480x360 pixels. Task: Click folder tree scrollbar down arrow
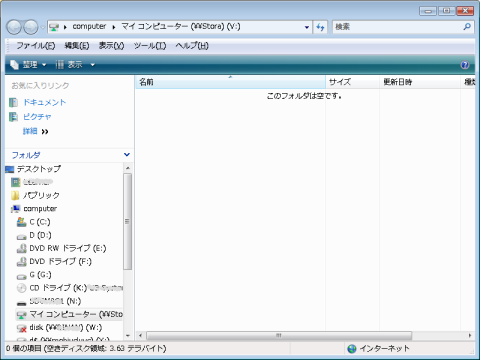[128, 336]
